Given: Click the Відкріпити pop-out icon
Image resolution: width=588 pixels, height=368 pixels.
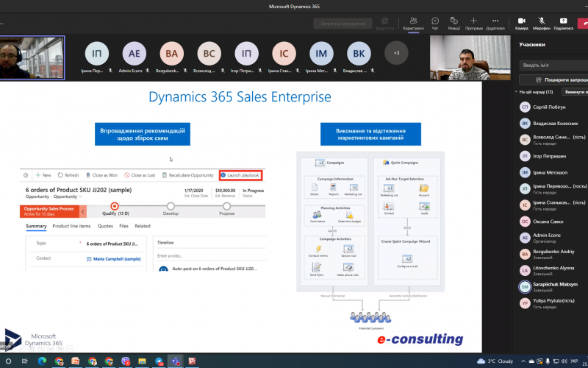Looking at the screenshot, I should (x=384, y=24).
